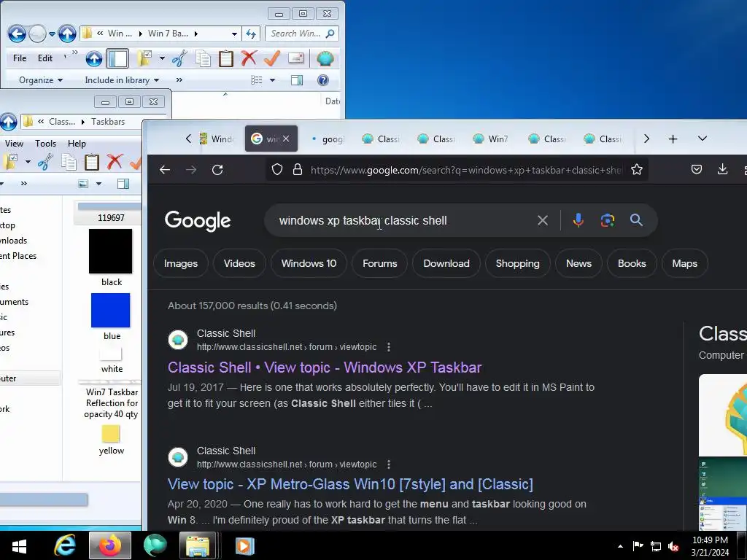
Task: Reload the Google page in Firefox
Action: 217,170
